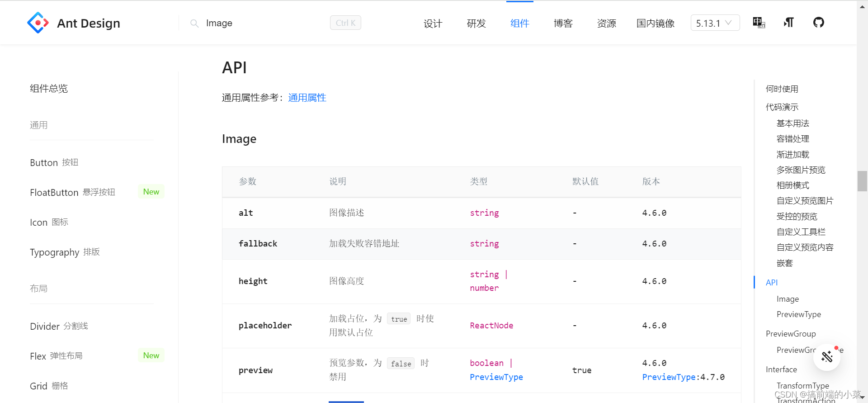Viewport: 868px width, 403px height.
Task: Open Typography 排版 in sidebar
Action: click(65, 252)
